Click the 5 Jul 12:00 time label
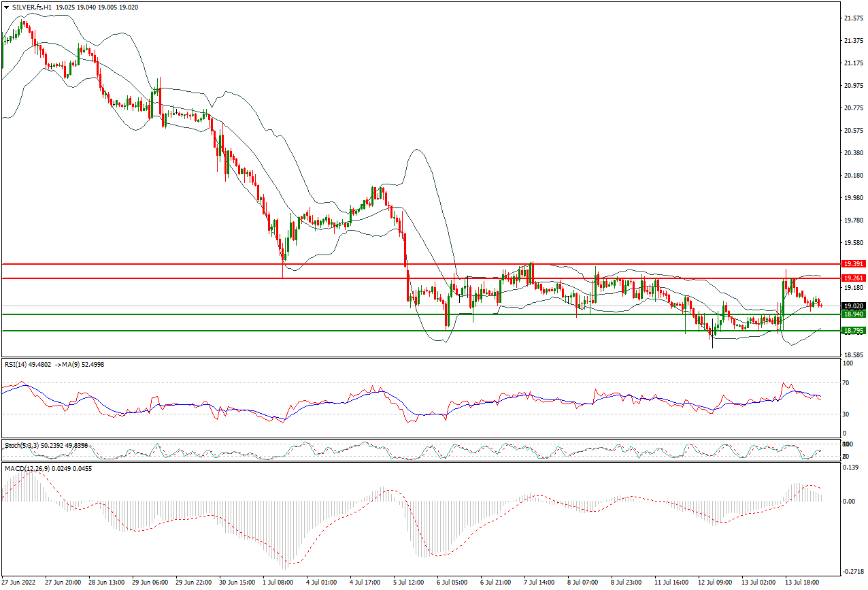This screenshot has height=590, width=868. [x=409, y=583]
